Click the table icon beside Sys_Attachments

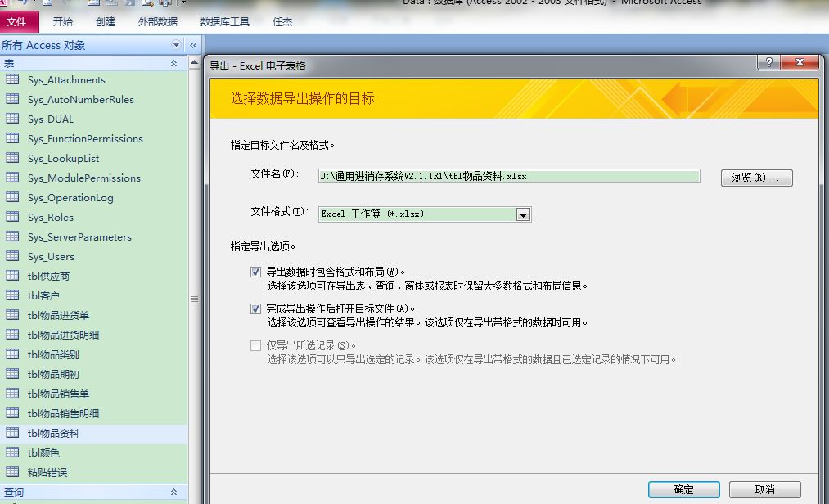(x=12, y=79)
